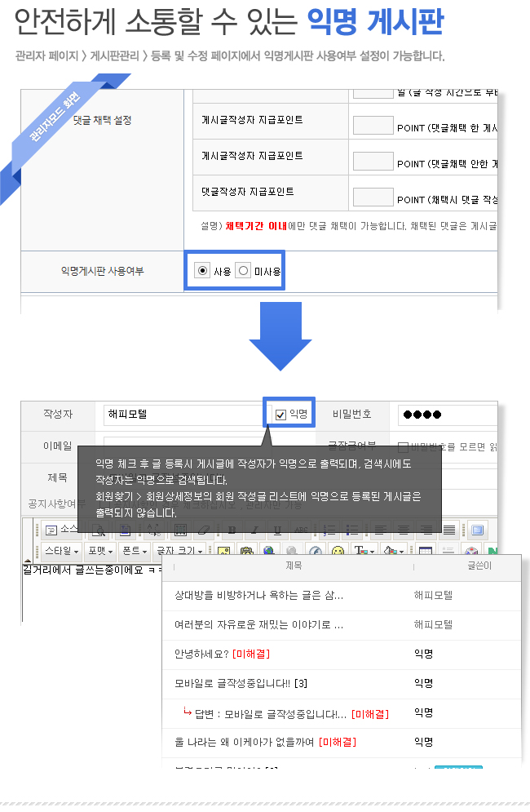
Task: Click the 댓글작성자 지급포인트 input box
Action: tap(373, 197)
